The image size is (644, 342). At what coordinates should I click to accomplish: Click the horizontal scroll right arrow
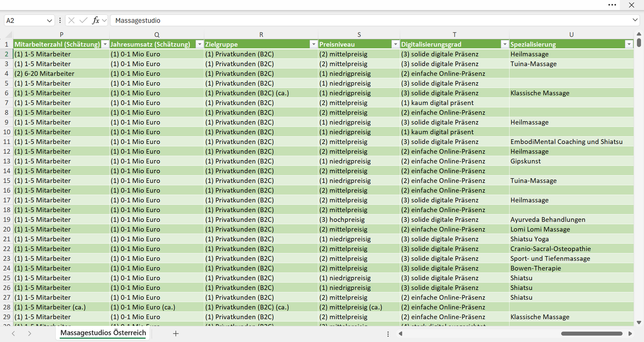point(630,334)
